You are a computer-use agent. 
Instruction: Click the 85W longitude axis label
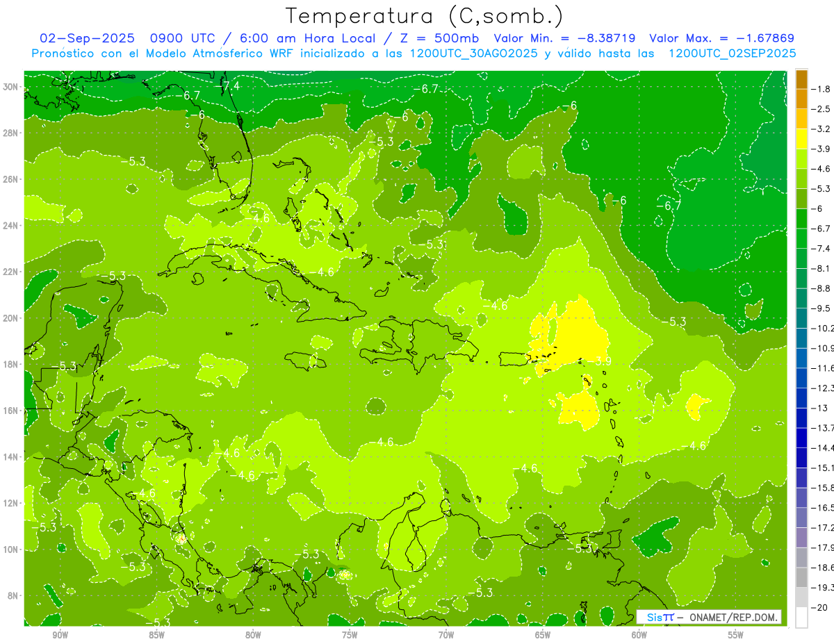coord(156,635)
